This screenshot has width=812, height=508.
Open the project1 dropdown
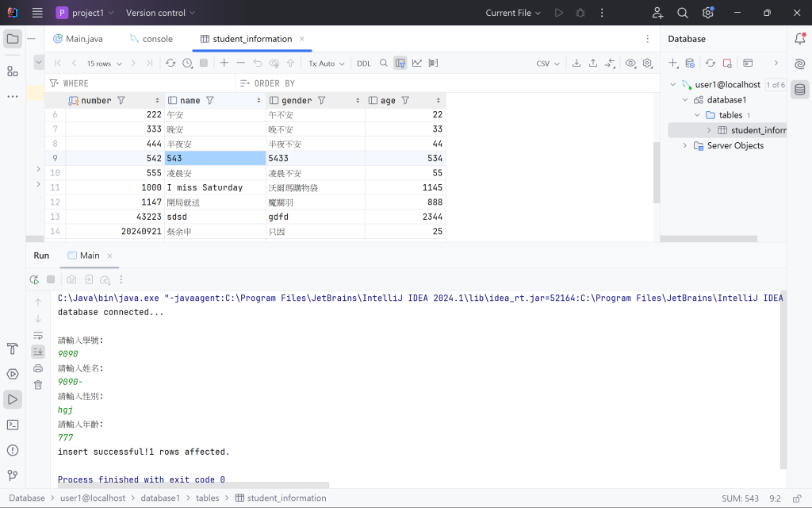point(85,13)
